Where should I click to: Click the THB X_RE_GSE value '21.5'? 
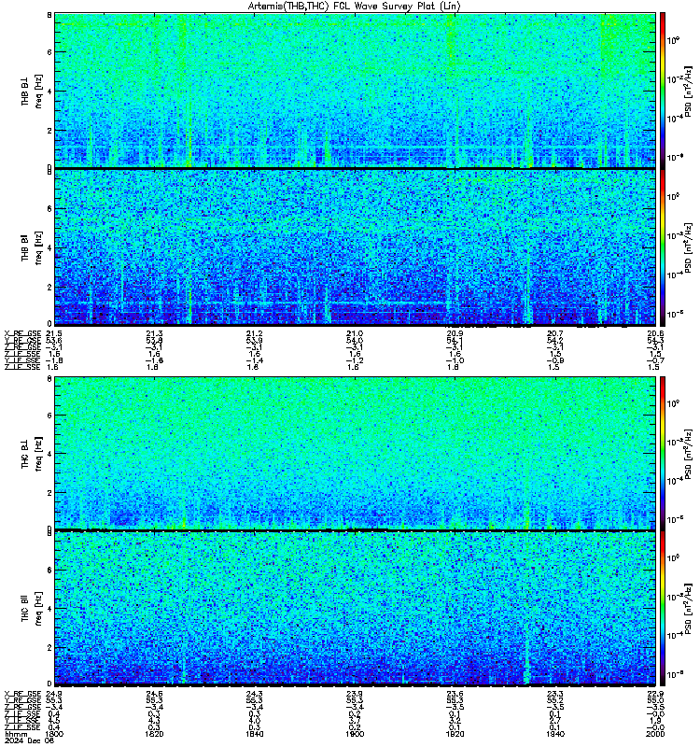(x=53, y=333)
